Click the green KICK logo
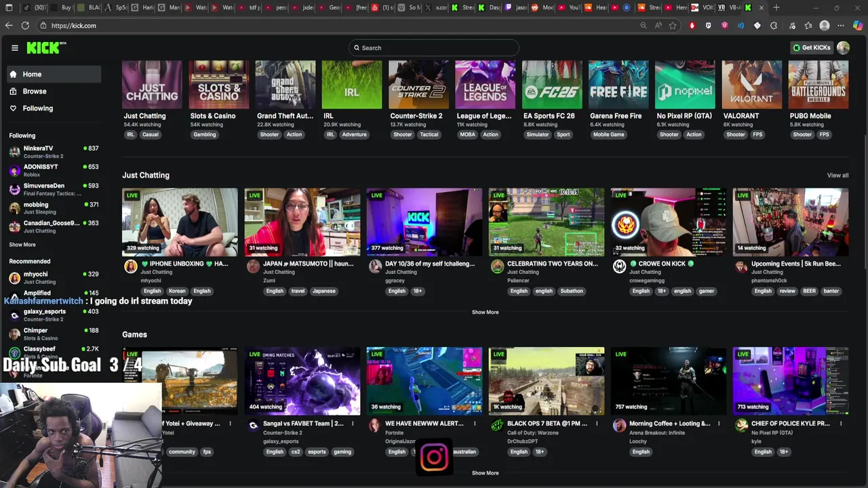This screenshot has width=868, height=488. [46, 47]
